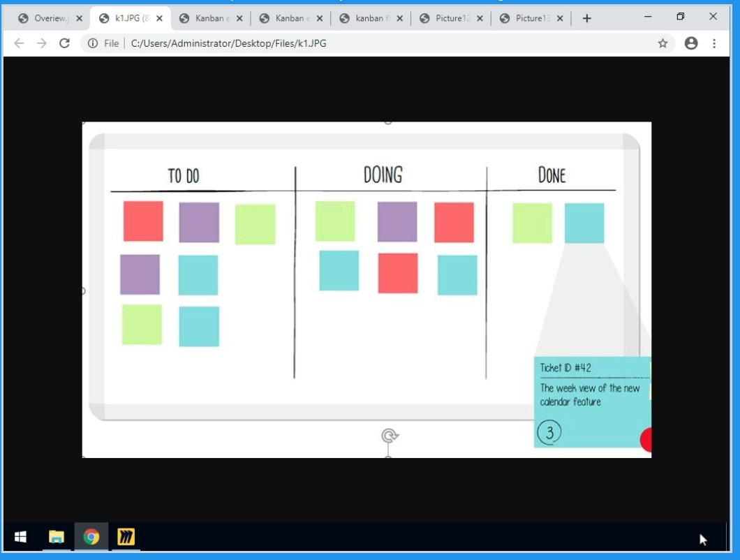Open File Explorer from the taskbar
740x560 pixels.
tap(56, 537)
